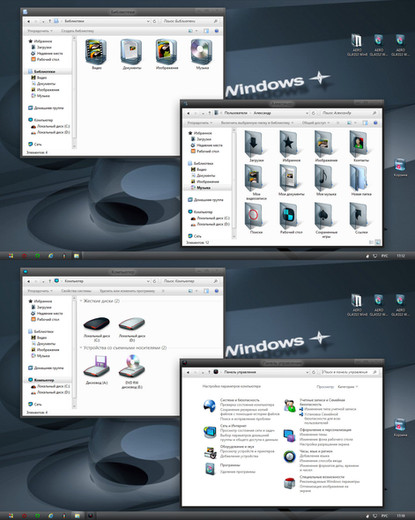Open the Удаление программы link
Screen dimensions: 415x520
[x=238, y=472]
